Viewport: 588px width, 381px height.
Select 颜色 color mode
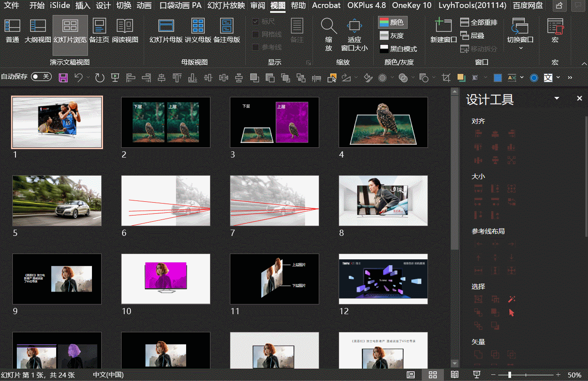coord(393,22)
